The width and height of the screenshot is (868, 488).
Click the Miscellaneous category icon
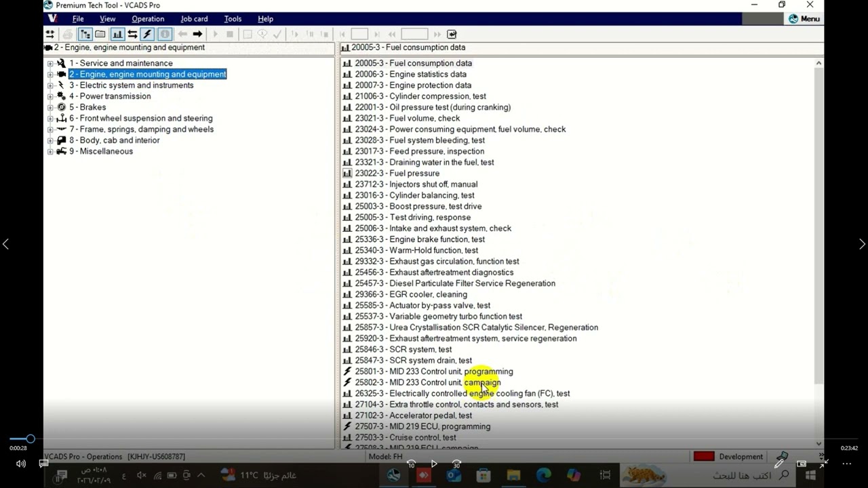[x=61, y=151]
